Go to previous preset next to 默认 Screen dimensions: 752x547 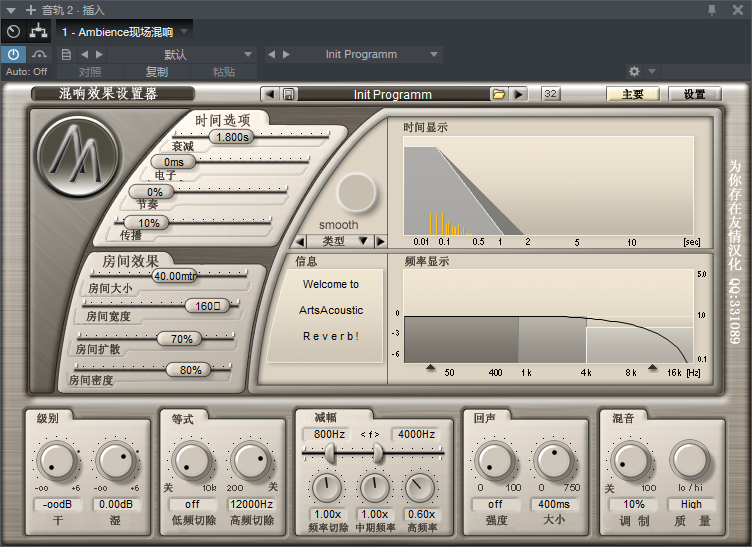[84, 54]
